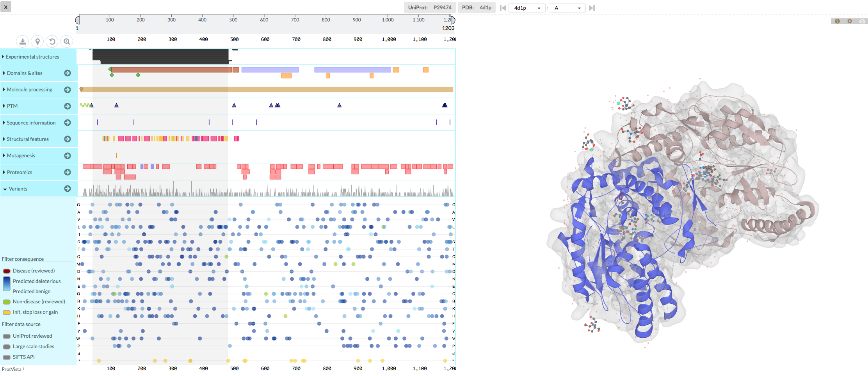Image resolution: width=868 pixels, height=376 pixels.
Task: Toggle Large scale studies data source filter
Action: pyautogui.click(x=7, y=347)
